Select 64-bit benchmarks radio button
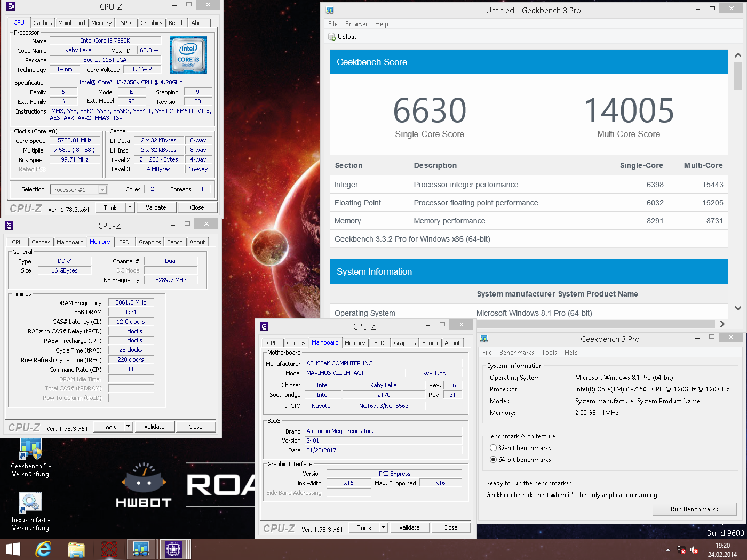 click(493, 460)
